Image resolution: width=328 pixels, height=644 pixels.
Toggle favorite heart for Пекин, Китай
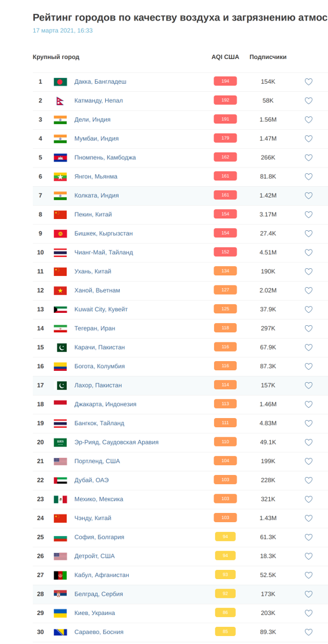309,215
